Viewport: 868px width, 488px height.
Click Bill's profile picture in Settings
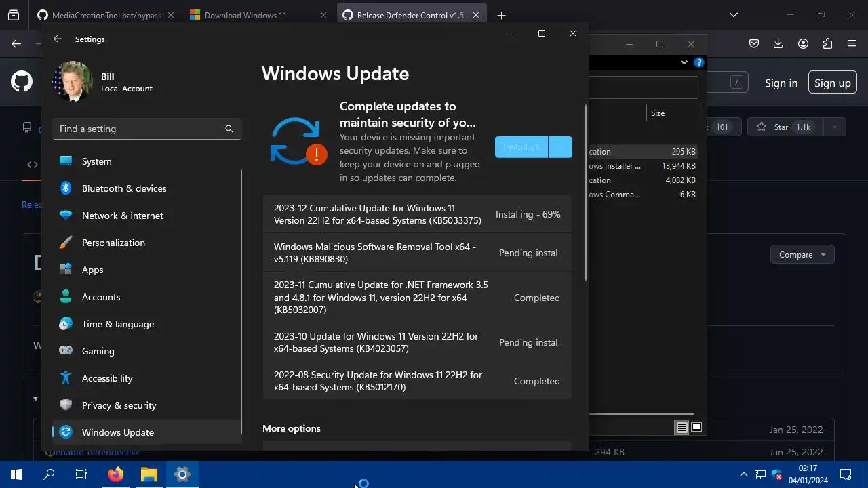(72, 82)
